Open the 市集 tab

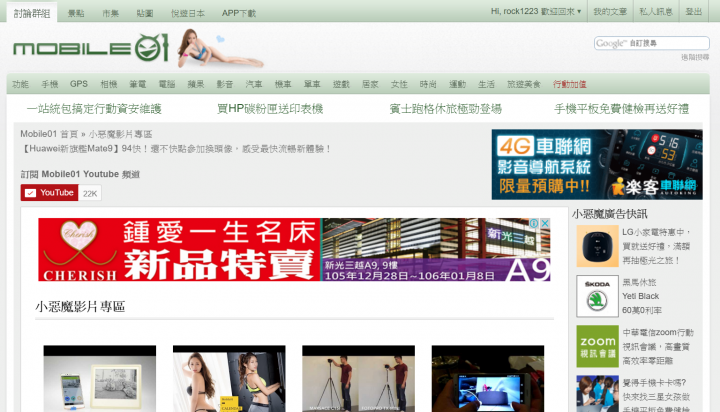click(110, 13)
